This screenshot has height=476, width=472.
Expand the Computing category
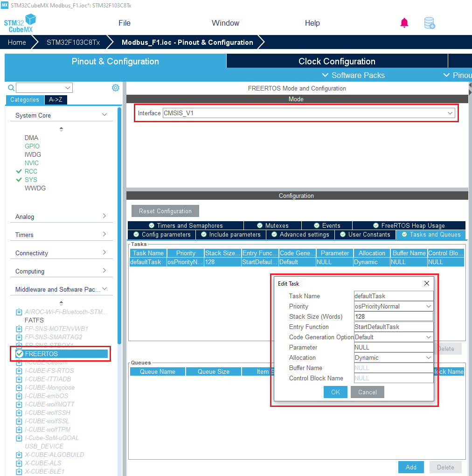point(104,271)
